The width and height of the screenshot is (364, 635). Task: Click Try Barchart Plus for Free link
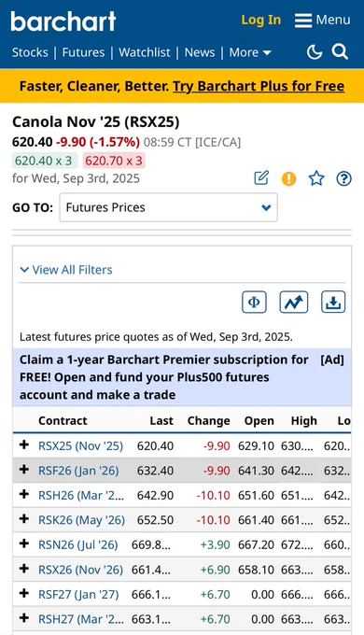pyautogui.click(x=259, y=86)
